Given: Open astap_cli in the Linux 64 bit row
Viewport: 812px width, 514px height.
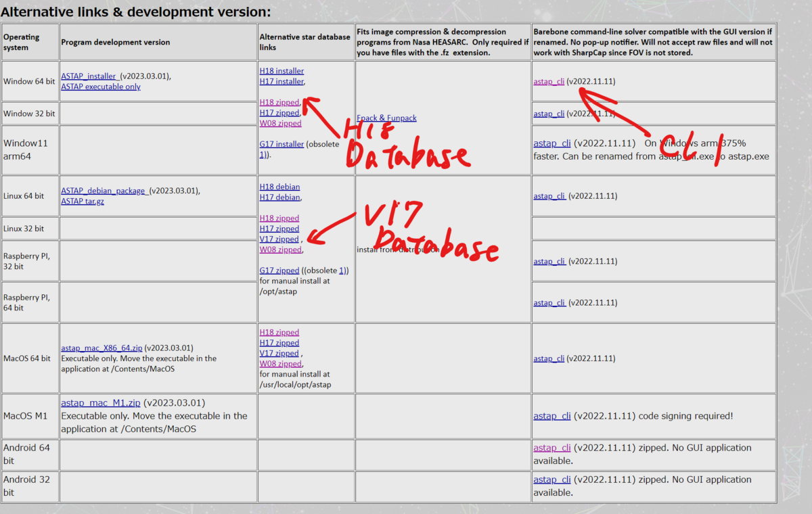Looking at the screenshot, I should (549, 196).
